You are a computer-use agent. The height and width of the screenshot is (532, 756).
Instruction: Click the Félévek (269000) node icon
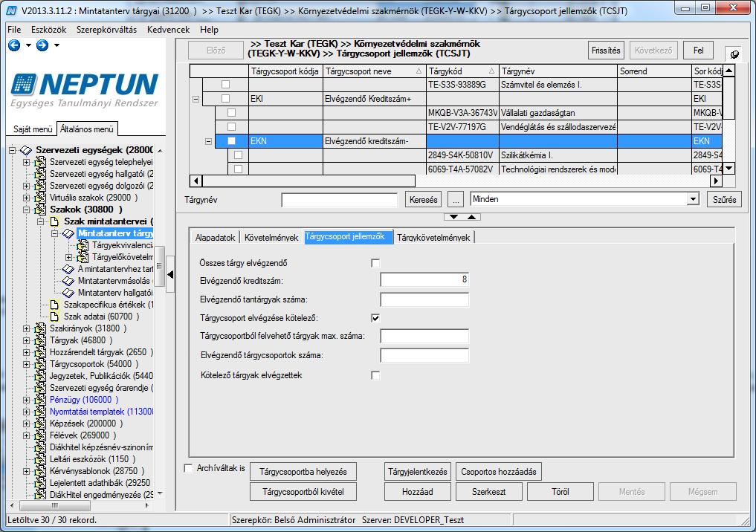40,435
